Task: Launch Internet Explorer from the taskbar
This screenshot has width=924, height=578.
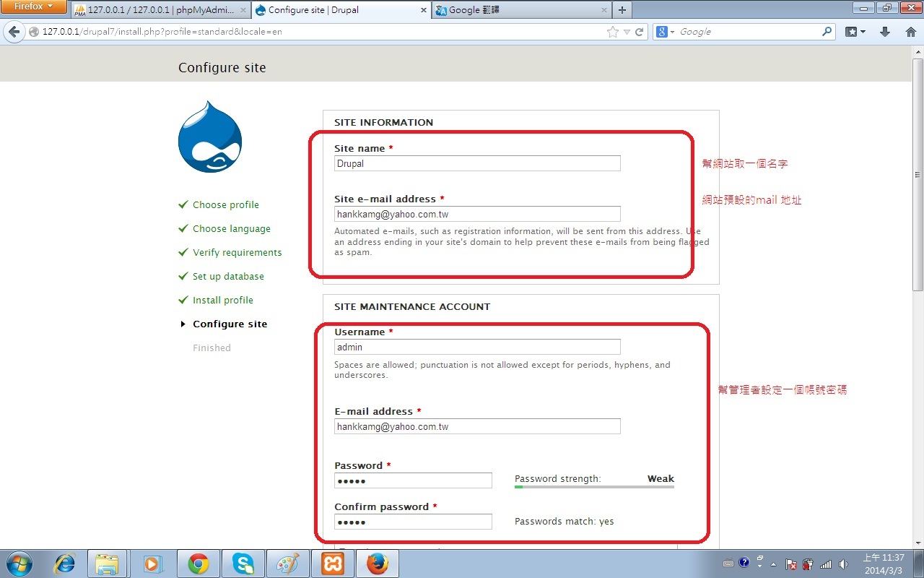Action: (65, 564)
